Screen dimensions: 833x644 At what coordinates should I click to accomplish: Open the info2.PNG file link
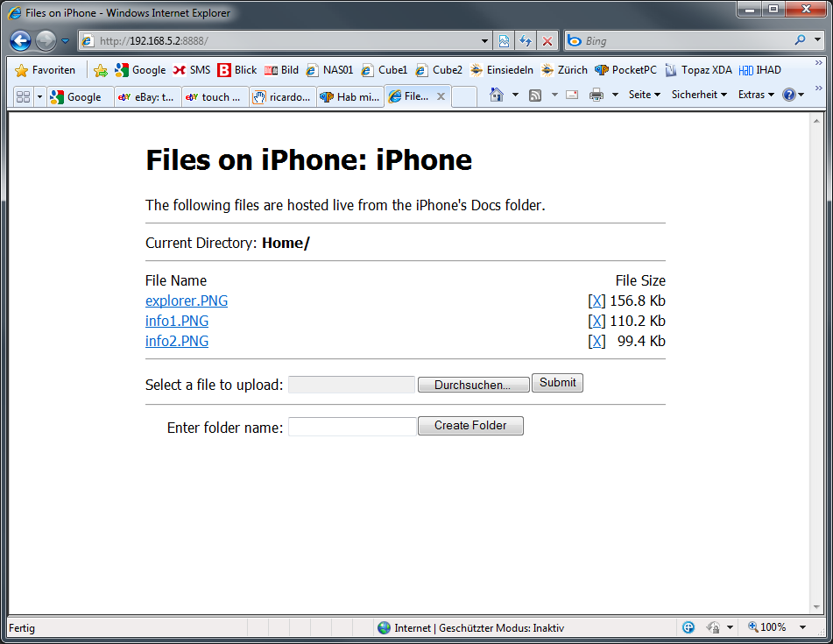(x=177, y=341)
